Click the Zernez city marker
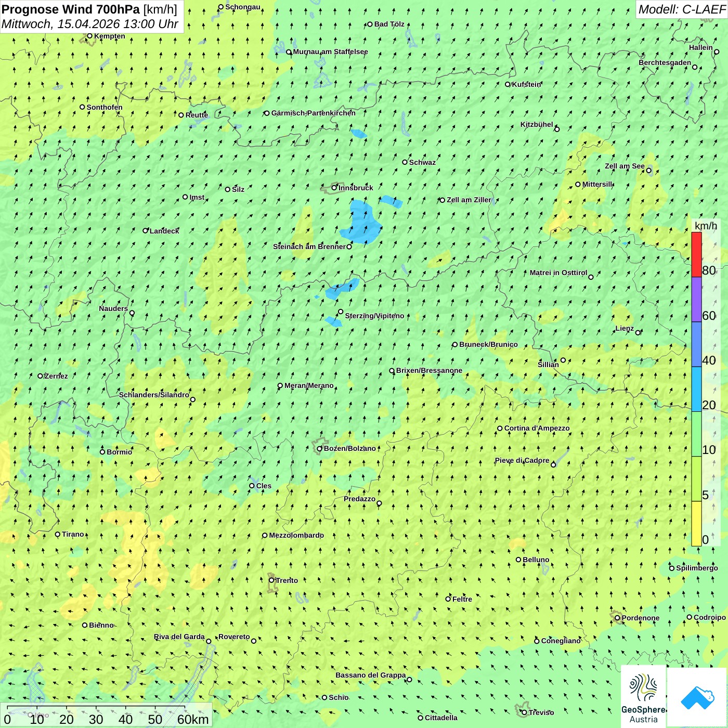This screenshot has width=728, height=728. click(40, 375)
